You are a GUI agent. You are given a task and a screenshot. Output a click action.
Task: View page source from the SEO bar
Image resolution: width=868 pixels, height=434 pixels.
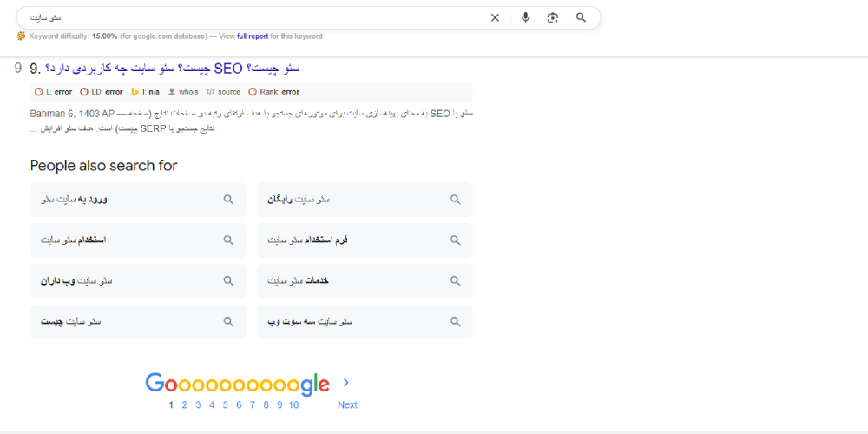tap(223, 92)
